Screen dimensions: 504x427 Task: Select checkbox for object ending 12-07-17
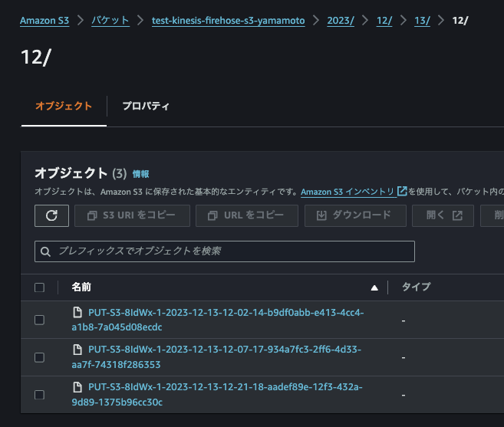(x=40, y=357)
